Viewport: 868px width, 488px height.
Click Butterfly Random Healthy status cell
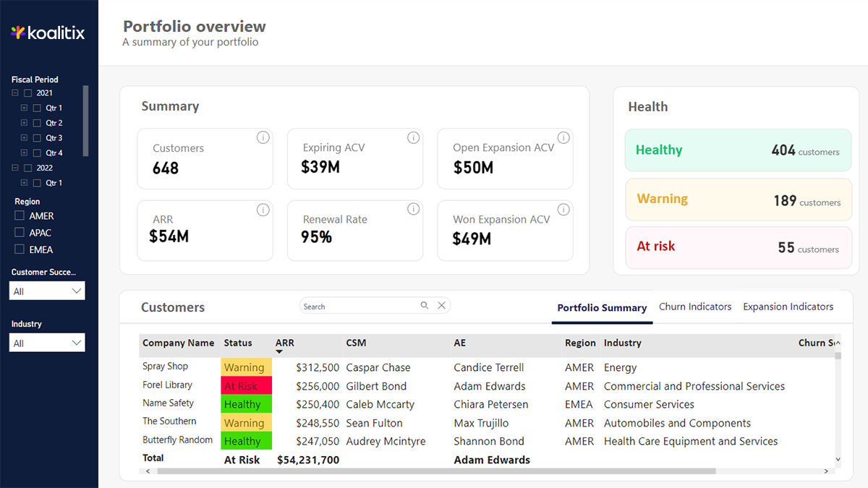(246, 441)
